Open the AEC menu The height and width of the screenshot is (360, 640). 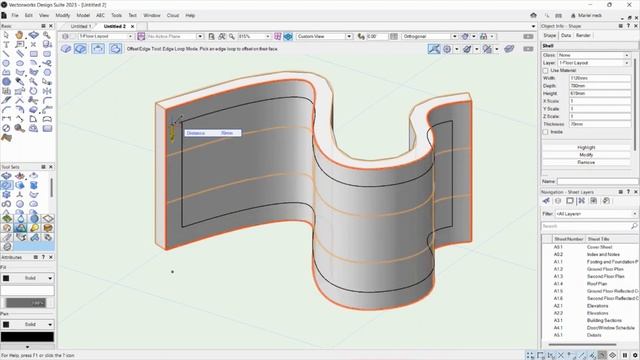point(100,16)
